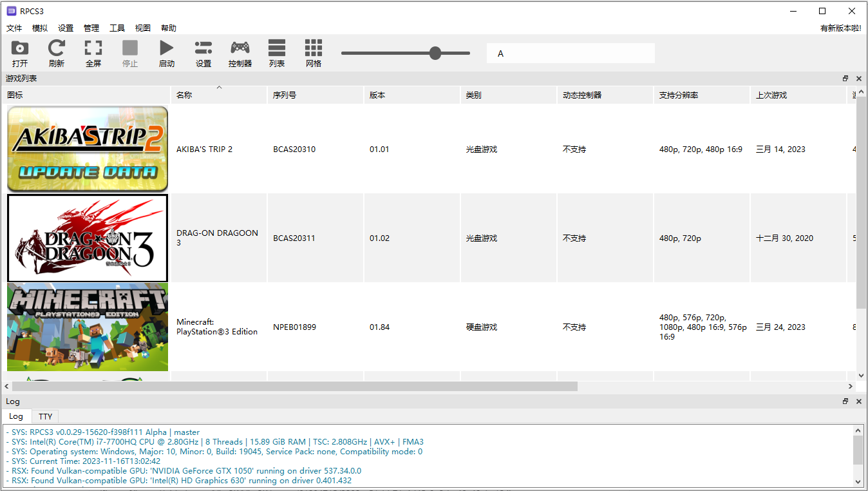
Task: Select the Minecraft PlayStation 3 Edition thumbnail
Action: coord(88,327)
